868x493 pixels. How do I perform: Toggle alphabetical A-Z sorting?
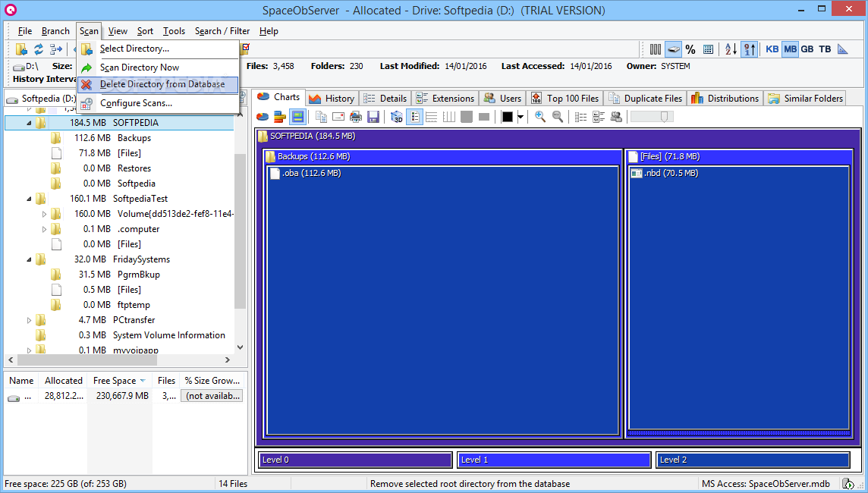(731, 49)
